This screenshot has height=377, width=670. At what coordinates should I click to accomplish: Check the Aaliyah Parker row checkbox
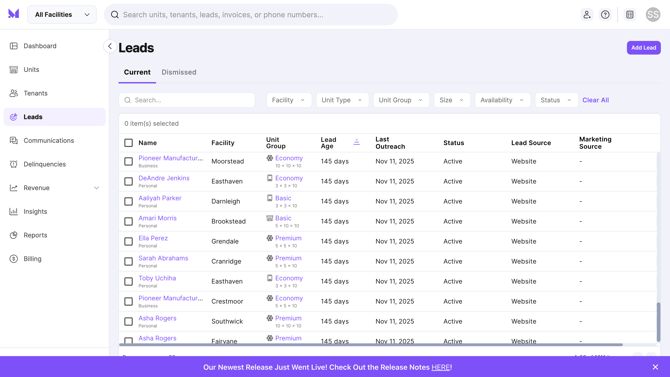pyautogui.click(x=129, y=201)
